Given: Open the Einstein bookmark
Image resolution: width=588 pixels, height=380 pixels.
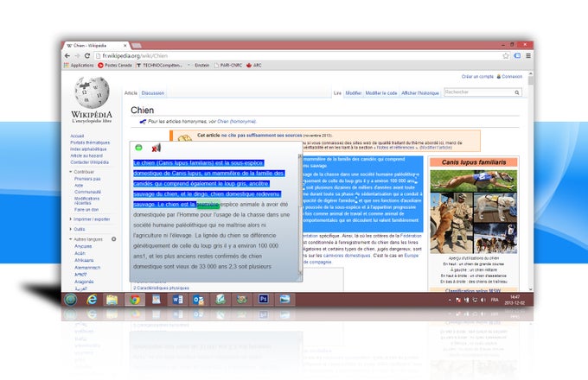Looking at the screenshot, I should tap(201, 65).
